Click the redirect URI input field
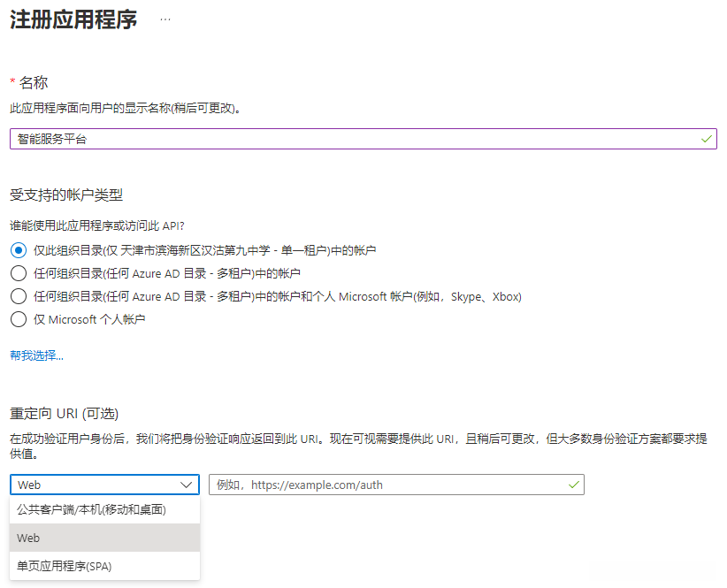The image size is (727, 588). pos(396,485)
